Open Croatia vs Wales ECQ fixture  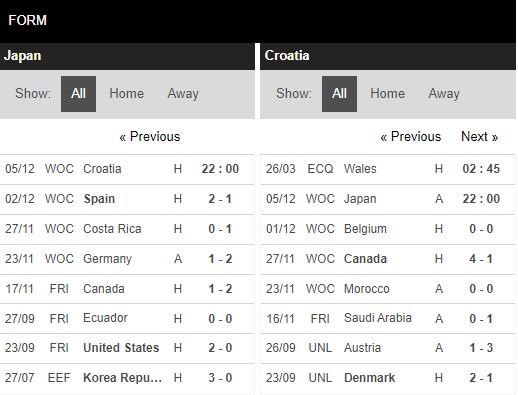coord(388,169)
